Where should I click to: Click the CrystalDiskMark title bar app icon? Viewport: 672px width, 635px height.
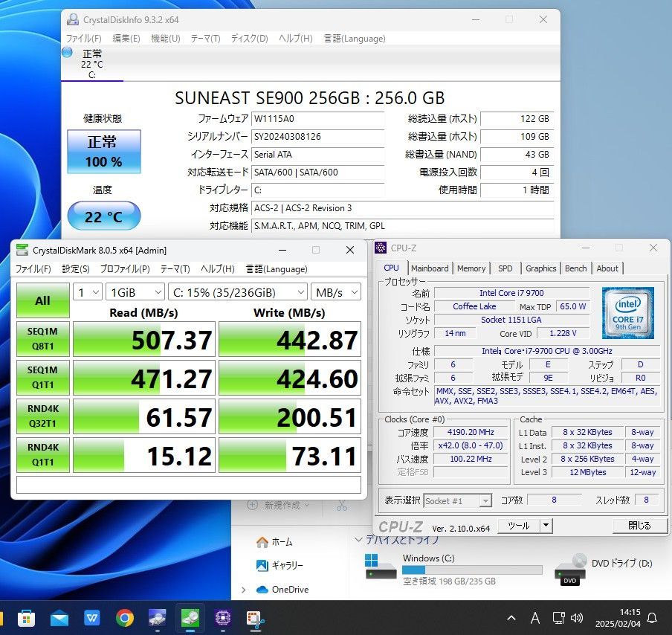(22, 250)
